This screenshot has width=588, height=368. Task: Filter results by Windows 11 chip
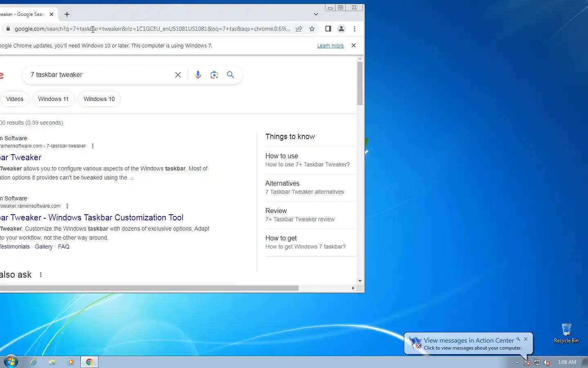pos(53,99)
